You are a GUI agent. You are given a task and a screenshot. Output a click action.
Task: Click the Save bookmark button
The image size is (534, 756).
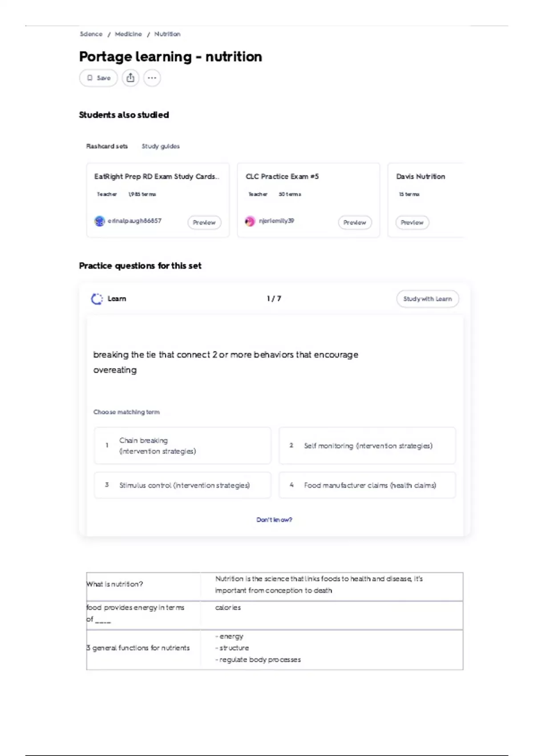pos(98,78)
